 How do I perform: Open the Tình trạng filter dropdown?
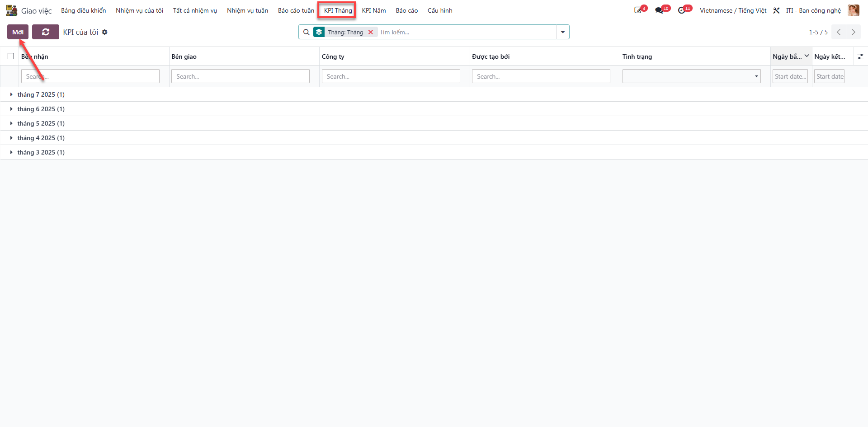click(x=691, y=76)
